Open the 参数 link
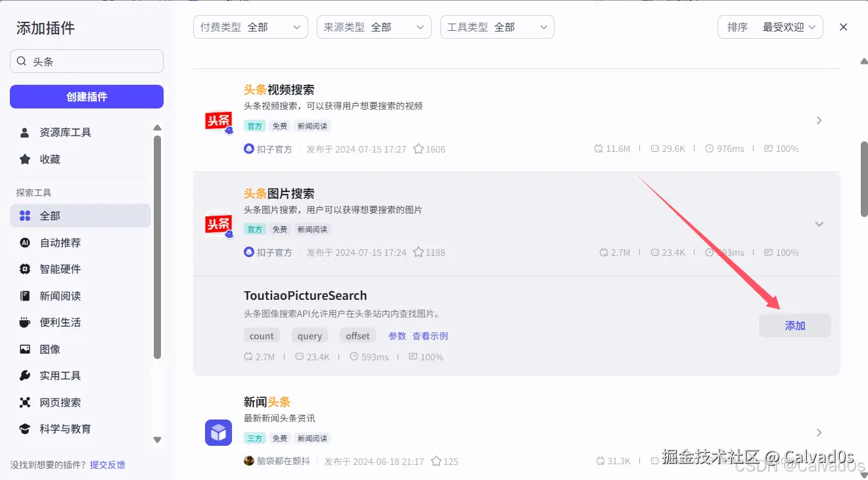Image resolution: width=868 pixels, height=480 pixels. 398,336
